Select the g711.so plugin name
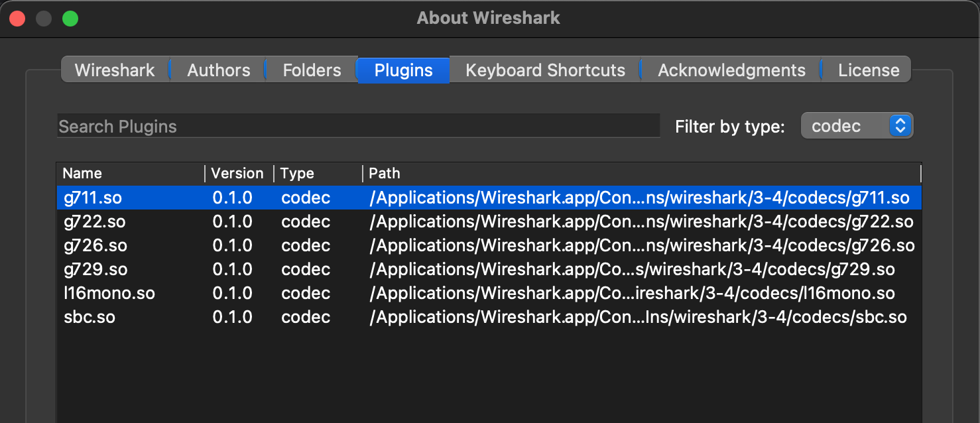Screen dimensions: 980x423 93,198
